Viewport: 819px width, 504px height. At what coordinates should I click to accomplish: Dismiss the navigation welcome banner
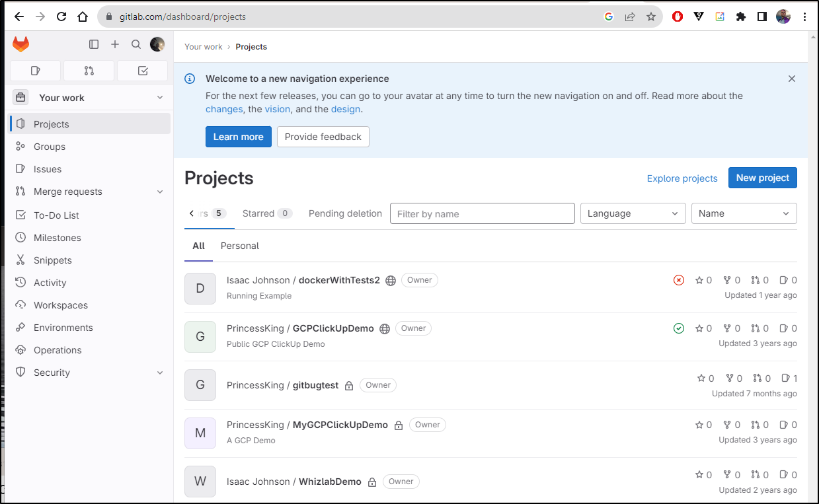pyautogui.click(x=792, y=79)
